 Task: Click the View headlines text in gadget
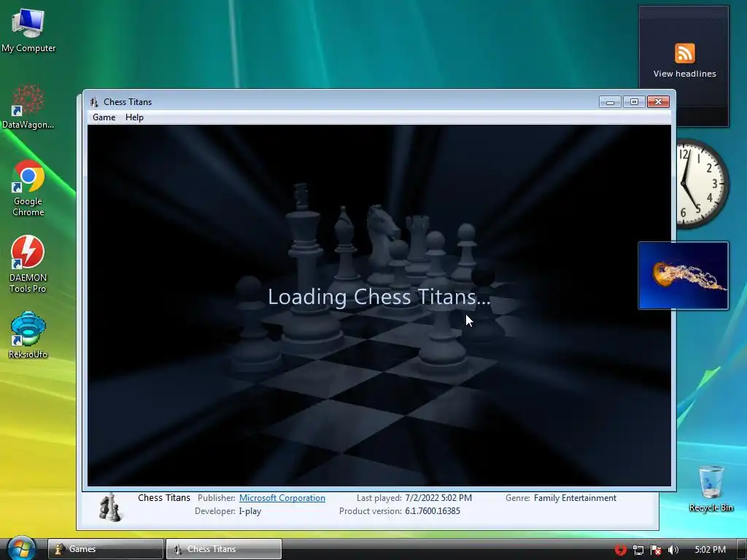click(x=684, y=74)
